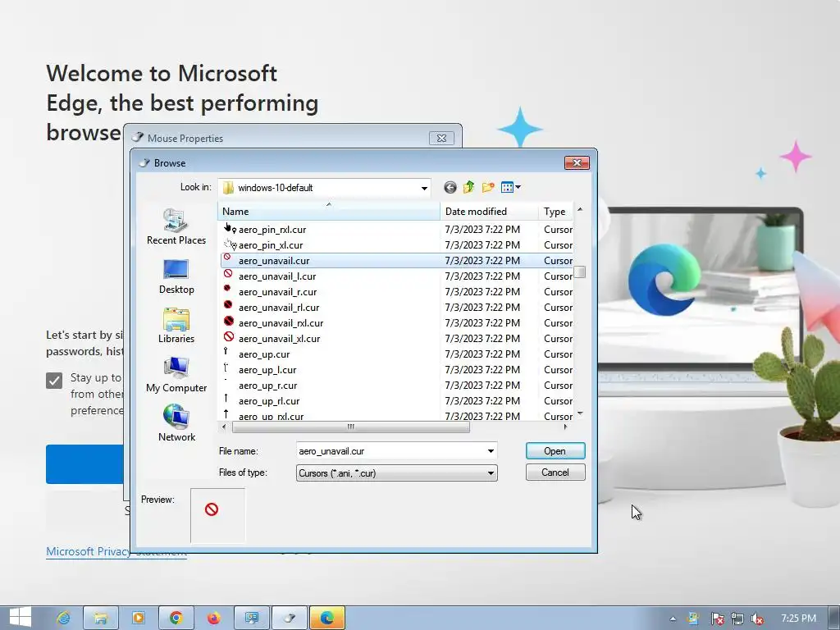Jump to Desktop location
Viewport: 840px width, 630px height.
[176, 276]
